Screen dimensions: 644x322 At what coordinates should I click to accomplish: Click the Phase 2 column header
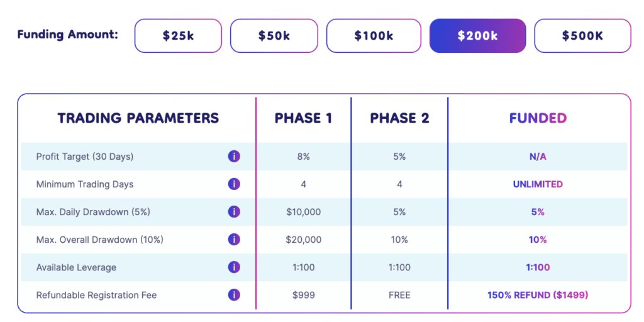399,118
